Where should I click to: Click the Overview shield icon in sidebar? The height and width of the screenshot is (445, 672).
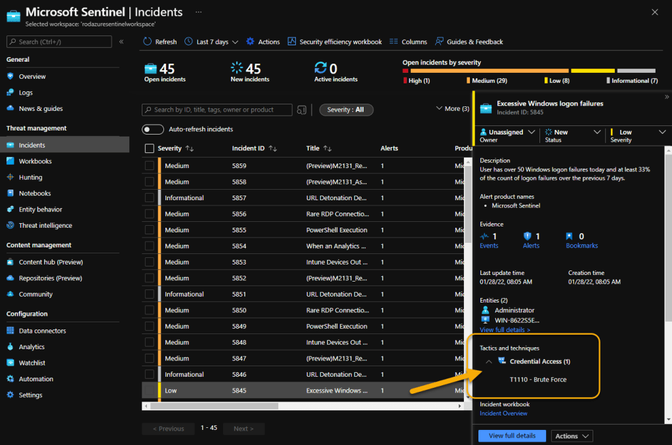[10, 76]
